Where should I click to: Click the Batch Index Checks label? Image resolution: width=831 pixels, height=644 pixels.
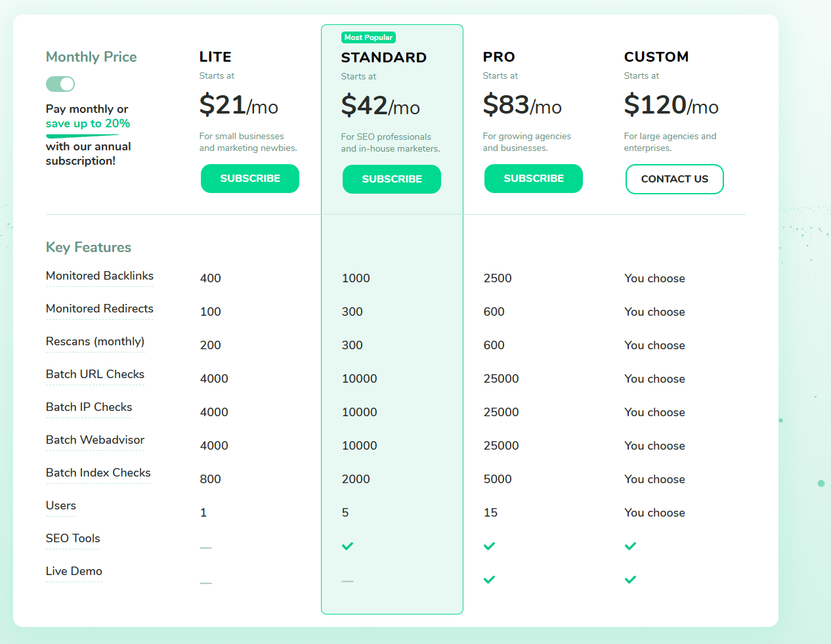[98, 473]
